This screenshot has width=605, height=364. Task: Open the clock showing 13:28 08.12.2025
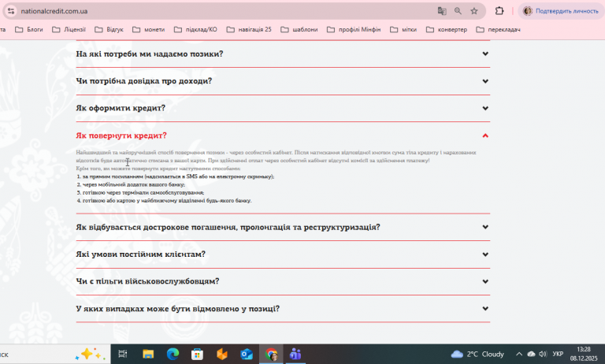[584, 354]
